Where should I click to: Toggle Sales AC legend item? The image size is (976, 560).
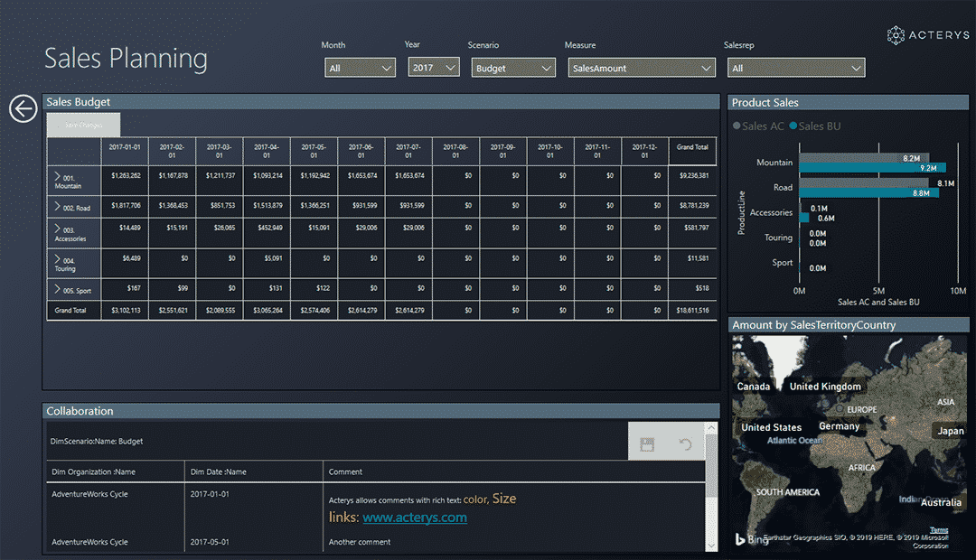coord(759,126)
